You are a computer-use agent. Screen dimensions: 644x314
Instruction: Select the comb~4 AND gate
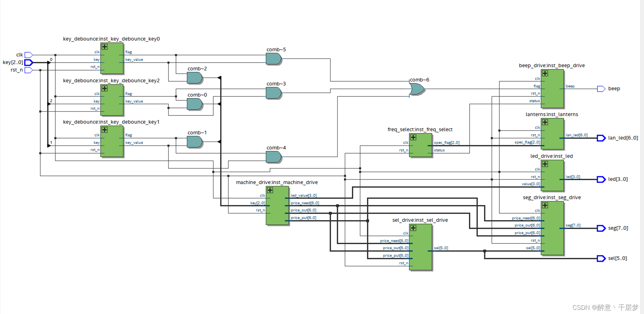[274, 157]
